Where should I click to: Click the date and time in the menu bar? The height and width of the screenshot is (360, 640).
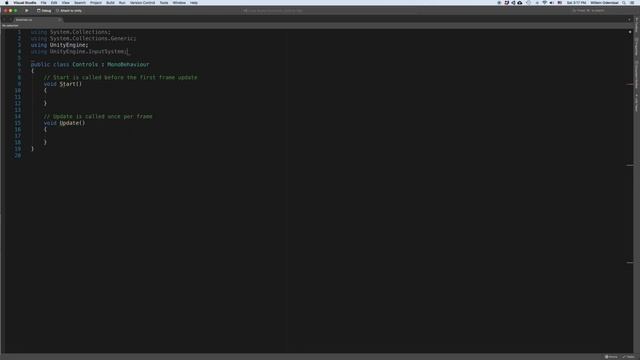pos(576,2)
